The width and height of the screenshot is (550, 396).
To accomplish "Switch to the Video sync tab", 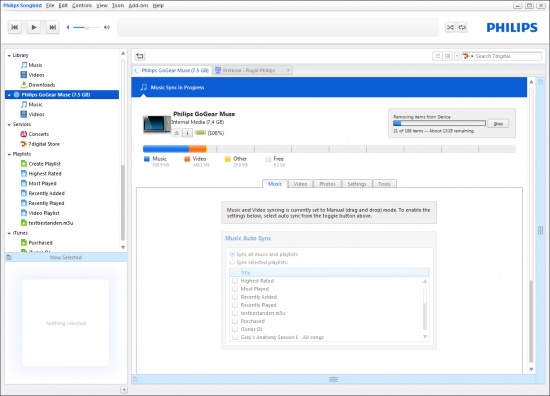I will (x=300, y=184).
